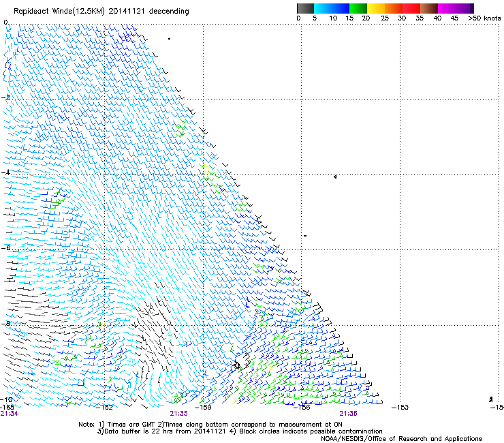Image resolution: width=504 pixels, height=443 pixels.
Task: Click the 'NOAA/NESDIS/Office of Research and Applications' credit
Action: (401, 439)
